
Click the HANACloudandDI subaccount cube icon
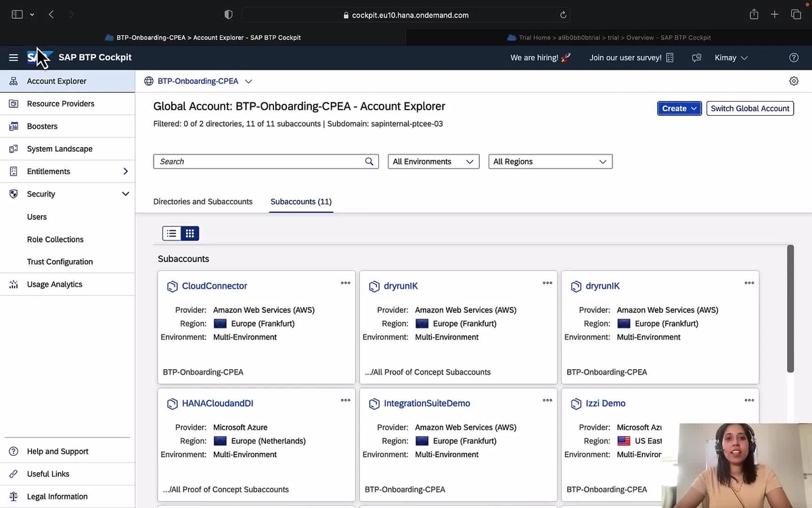pos(173,404)
